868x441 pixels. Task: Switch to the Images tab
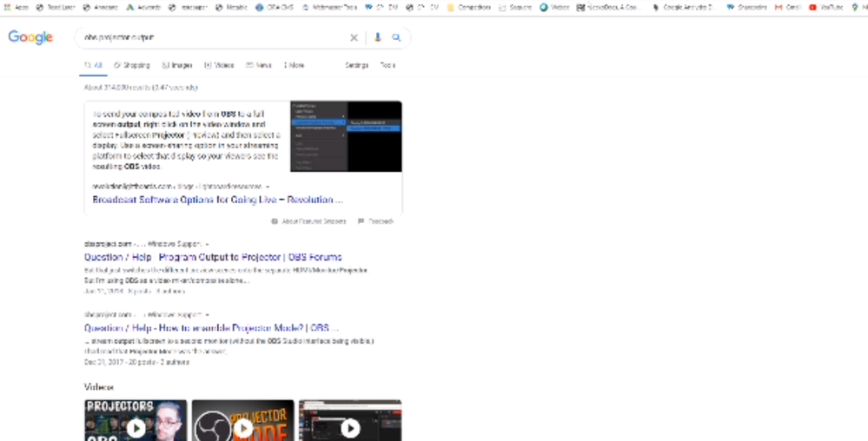177,65
